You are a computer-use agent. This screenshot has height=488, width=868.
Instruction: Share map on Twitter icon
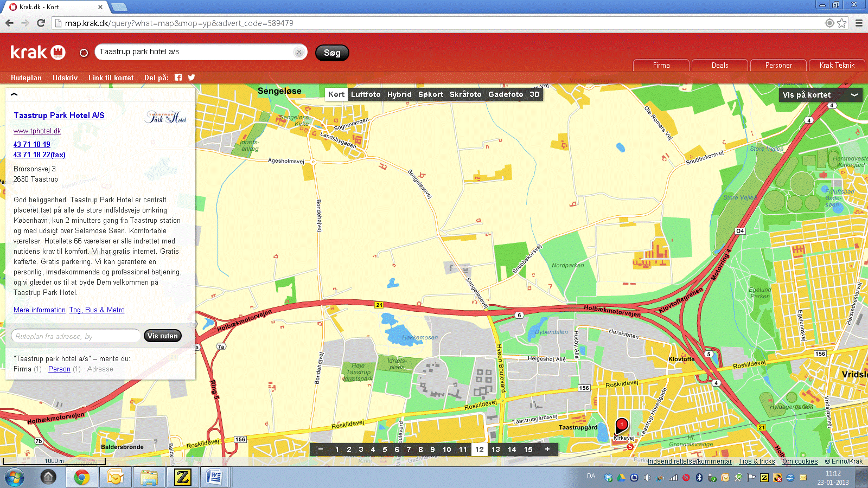(191, 78)
